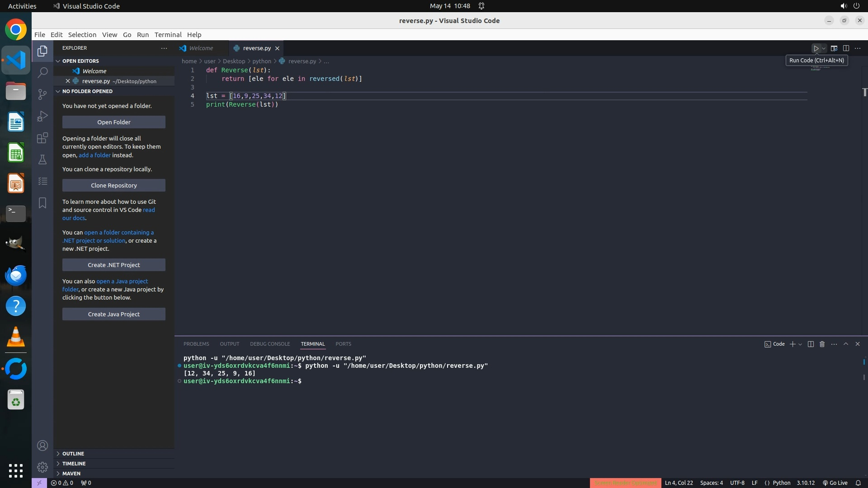Open the Source Control view
868x488 pixels.
42,94
